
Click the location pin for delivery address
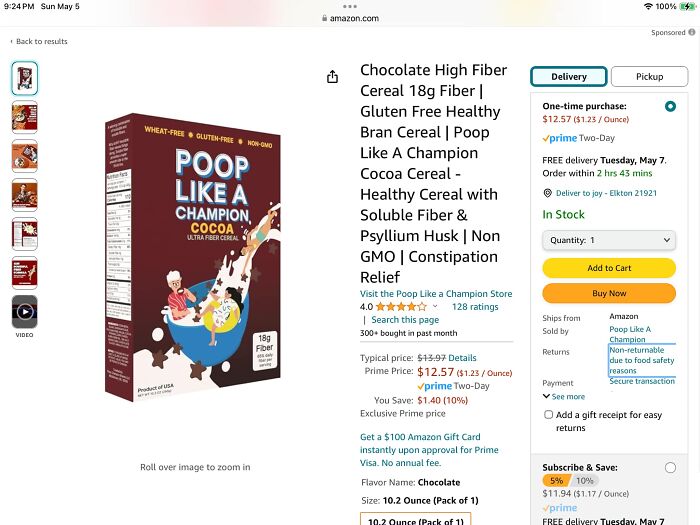point(547,193)
